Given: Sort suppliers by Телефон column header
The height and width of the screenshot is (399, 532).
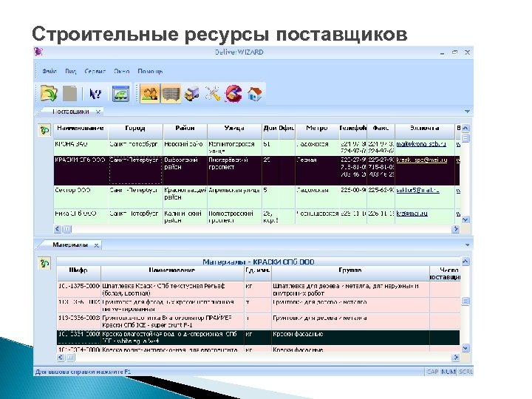Looking at the screenshot, I should point(353,132).
